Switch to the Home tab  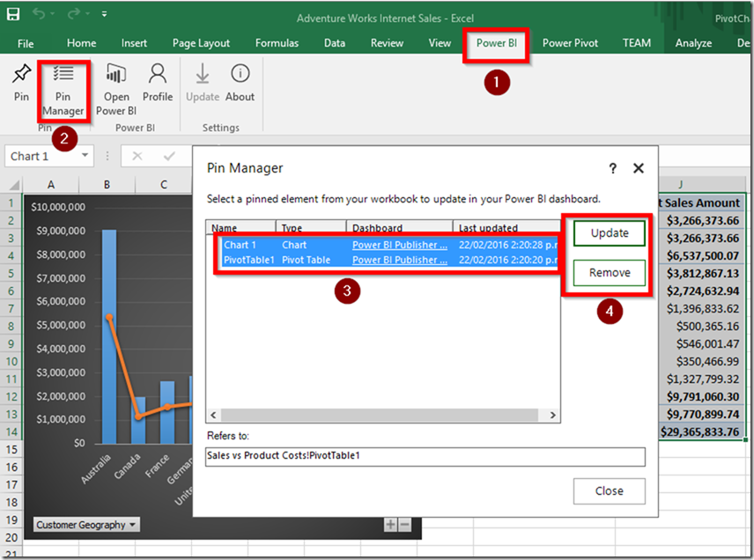(x=81, y=43)
